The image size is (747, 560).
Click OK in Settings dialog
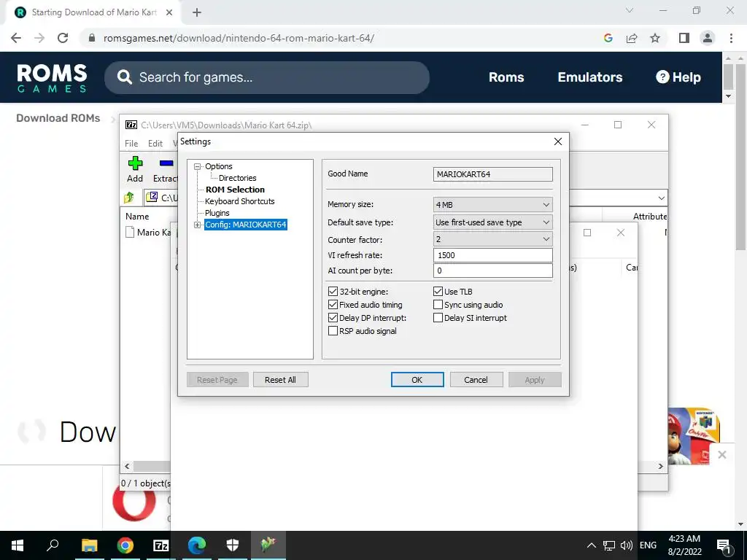click(417, 380)
